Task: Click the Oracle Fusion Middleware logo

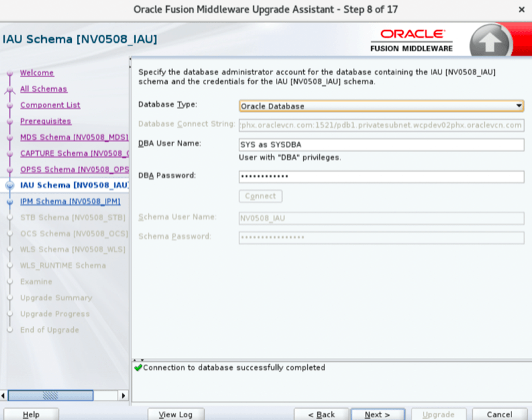Action: point(412,41)
